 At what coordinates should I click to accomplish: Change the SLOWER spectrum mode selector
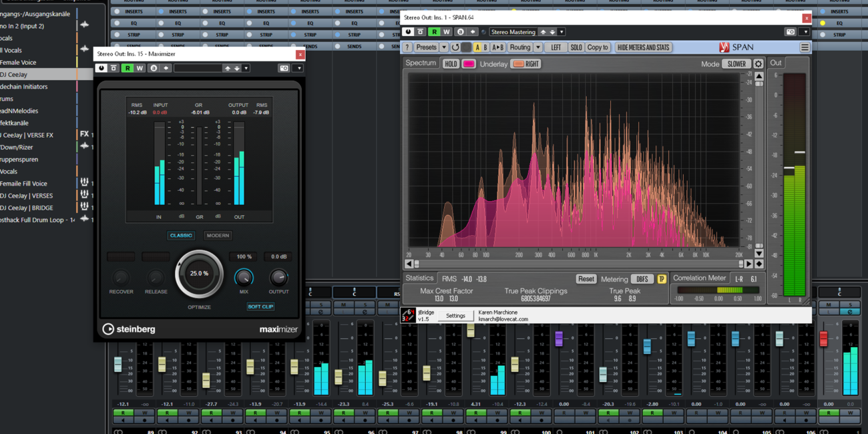click(736, 64)
